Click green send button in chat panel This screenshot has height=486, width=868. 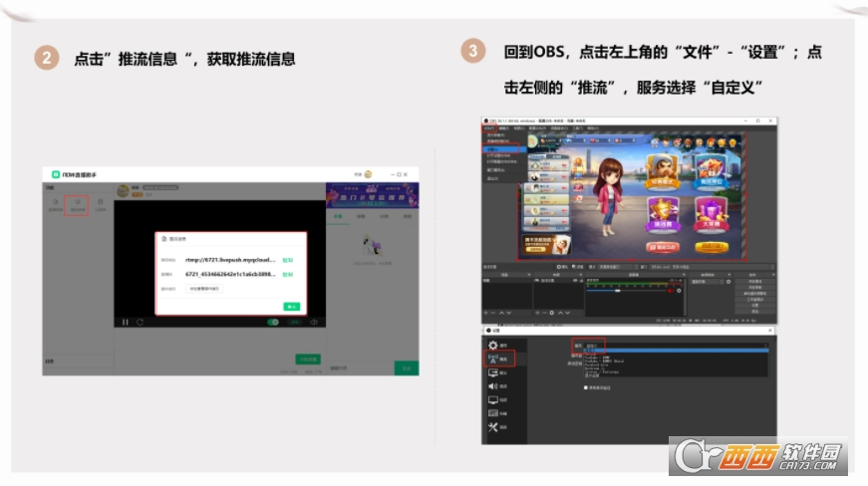(407, 368)
